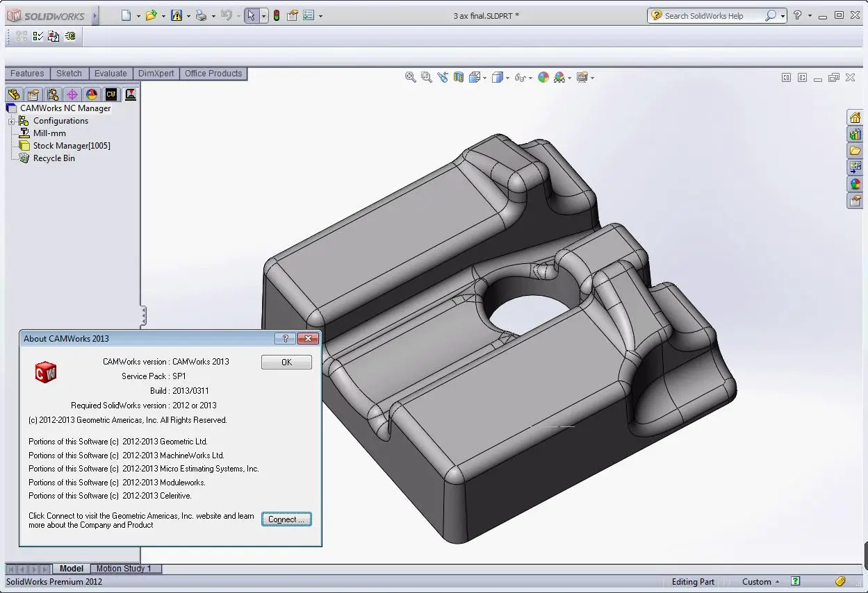Click Zoom to Area icon
The height and width of the screenshot is (593, 868).
426,77
